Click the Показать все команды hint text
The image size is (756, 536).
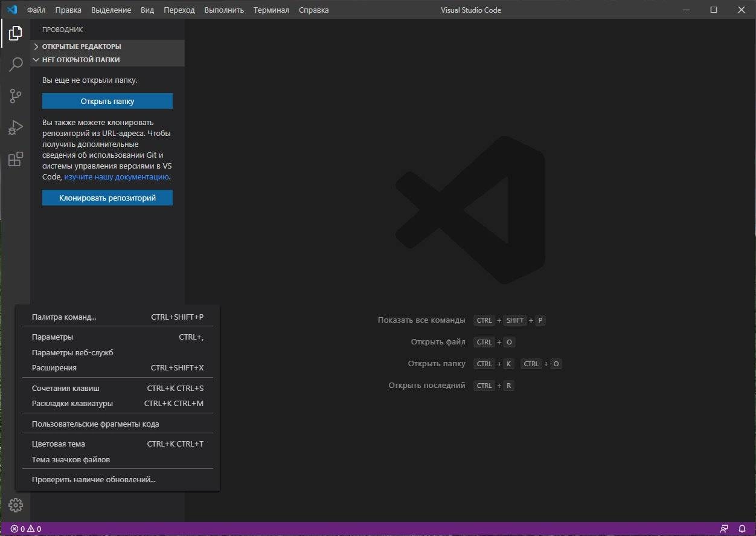(421, 320)
